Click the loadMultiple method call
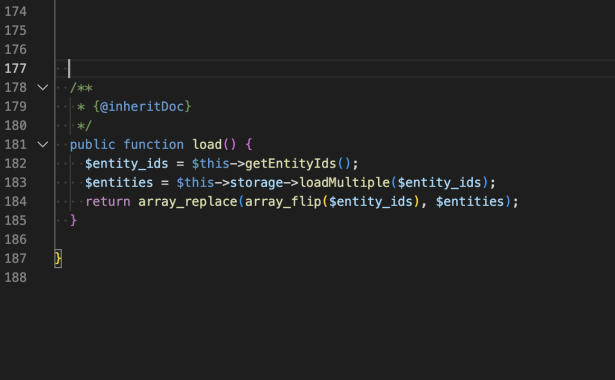The image size is (615, 380). (x=344, y=183)
